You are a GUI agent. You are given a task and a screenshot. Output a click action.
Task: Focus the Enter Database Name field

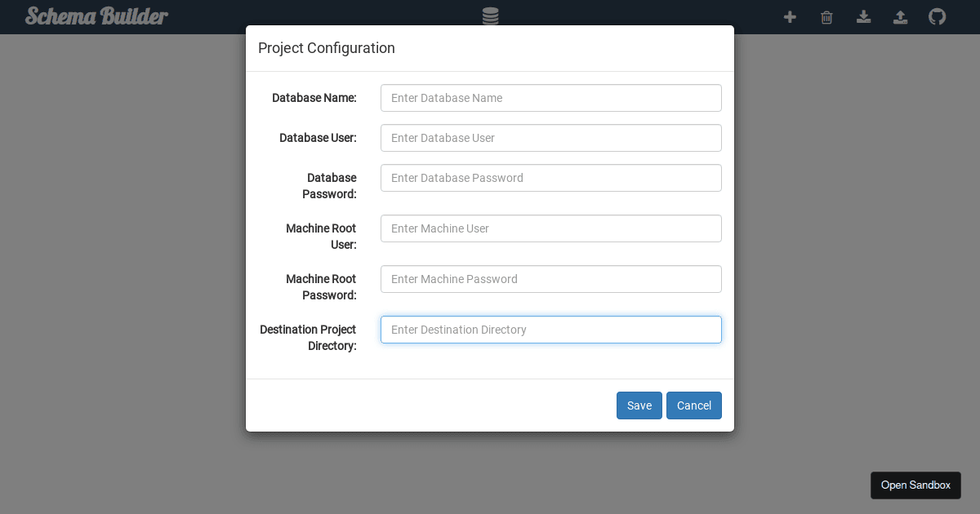pyautogui.click(x=550, y=97)
